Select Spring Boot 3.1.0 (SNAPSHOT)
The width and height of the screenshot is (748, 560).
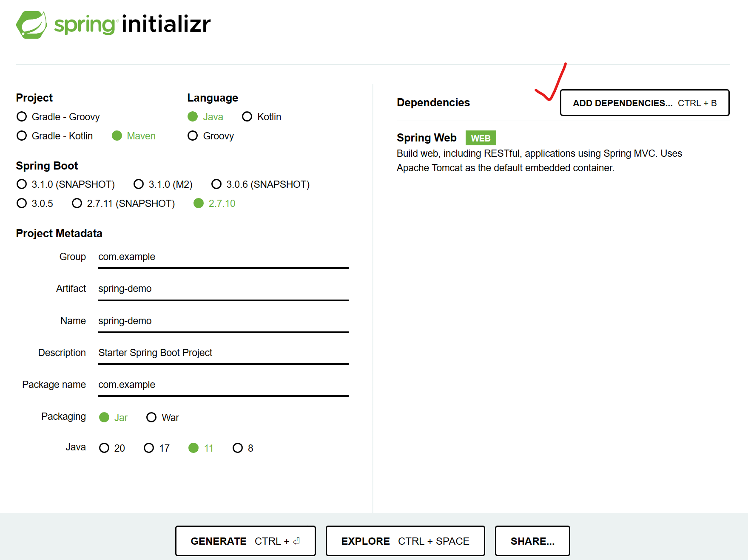coord(65,184)
